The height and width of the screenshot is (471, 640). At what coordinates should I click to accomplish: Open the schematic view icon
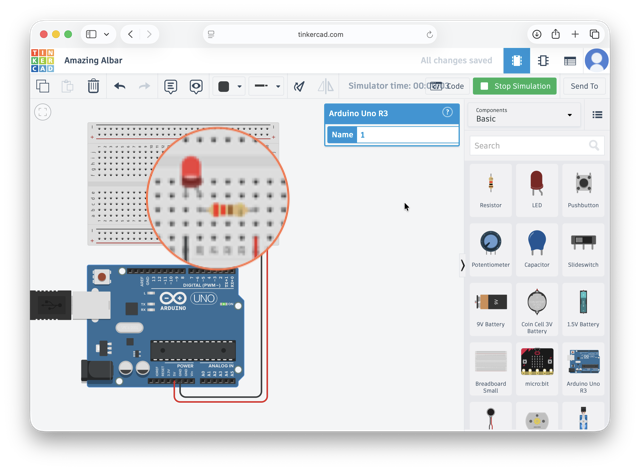[x=543, y=60]
